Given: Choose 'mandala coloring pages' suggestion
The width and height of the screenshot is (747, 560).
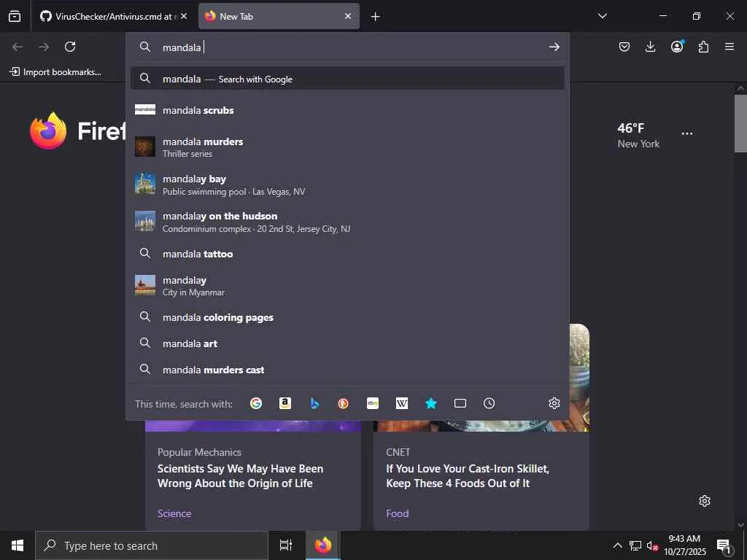Looking at the screenshot, I should 347,317.
